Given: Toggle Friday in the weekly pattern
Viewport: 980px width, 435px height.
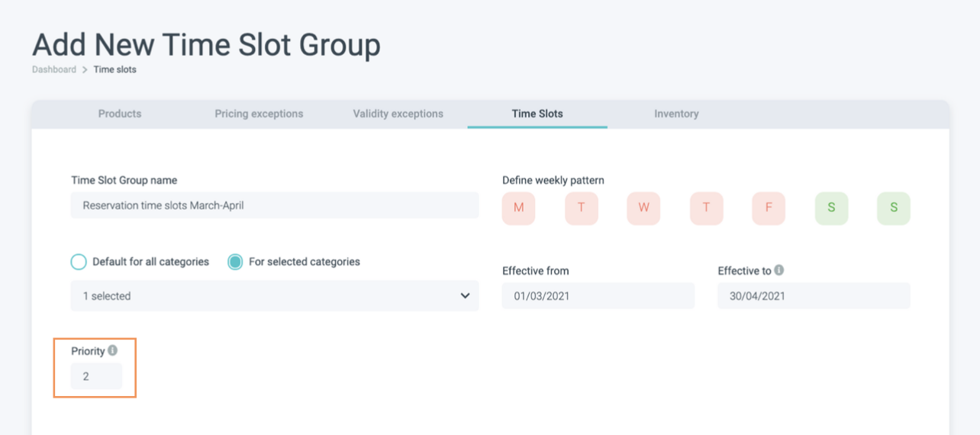Looking at the screenshot, I should (x=769, y=208).
